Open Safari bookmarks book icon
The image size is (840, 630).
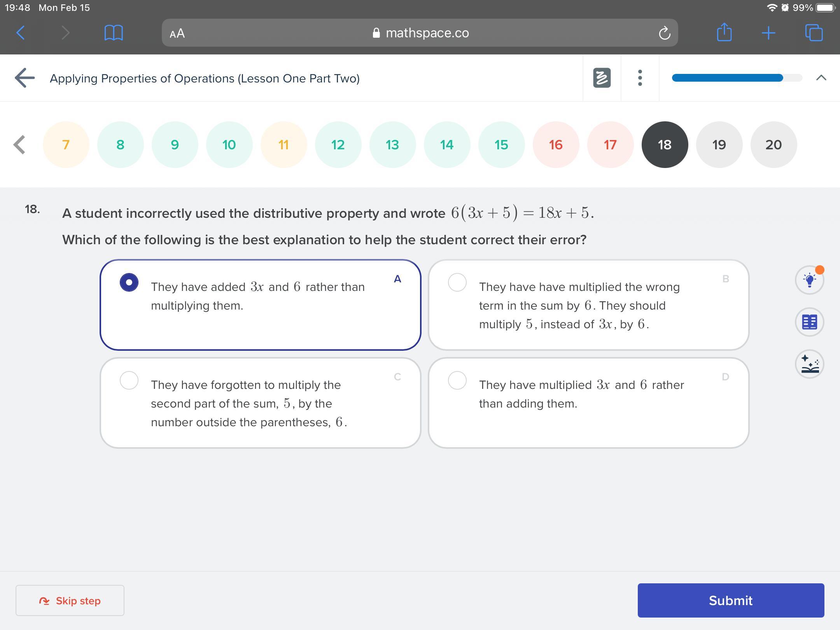[x=114, y=33]
